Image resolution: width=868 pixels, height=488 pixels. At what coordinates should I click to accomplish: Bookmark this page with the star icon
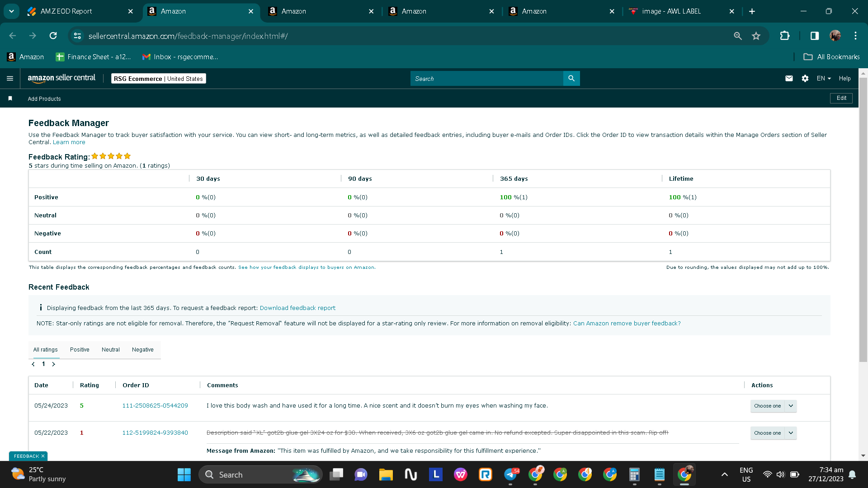coord(756,36)
